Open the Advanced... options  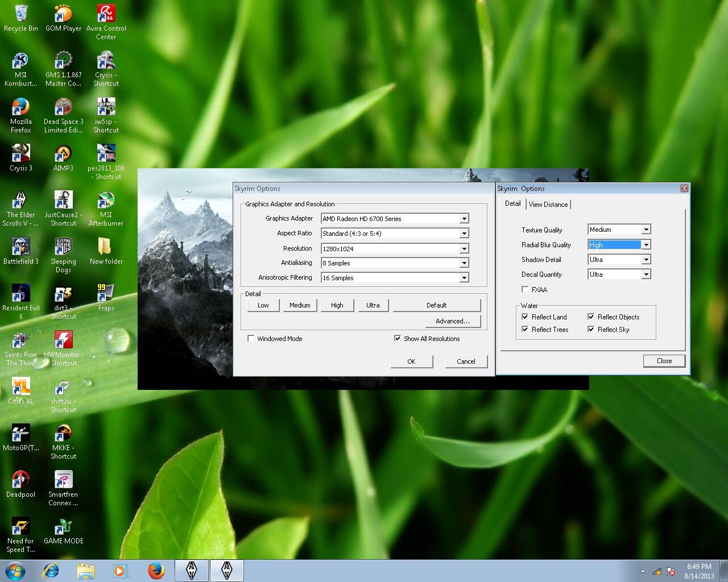[x=453, y=321]
